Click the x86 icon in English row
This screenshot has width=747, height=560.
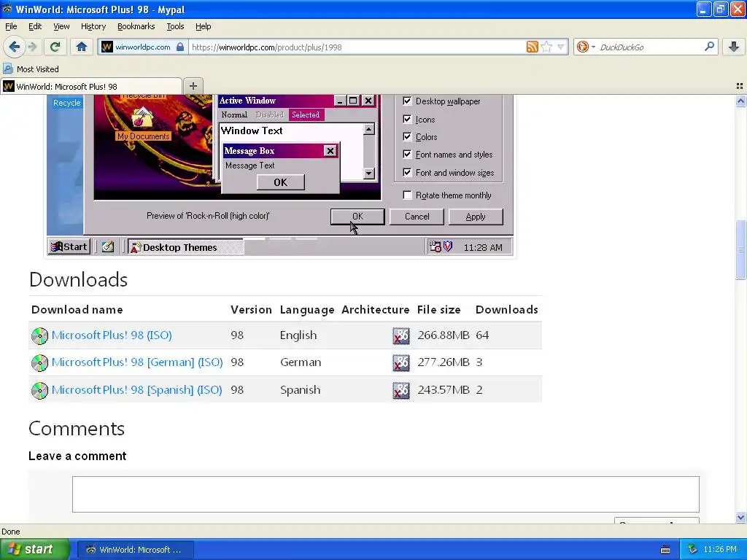click(401, 335)
